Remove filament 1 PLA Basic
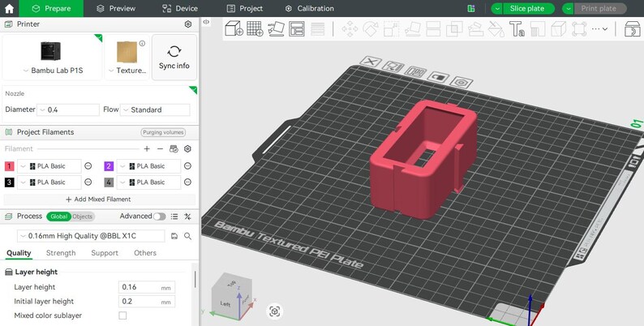This screenshot has width=644, height=326. [x=88, y=166]
